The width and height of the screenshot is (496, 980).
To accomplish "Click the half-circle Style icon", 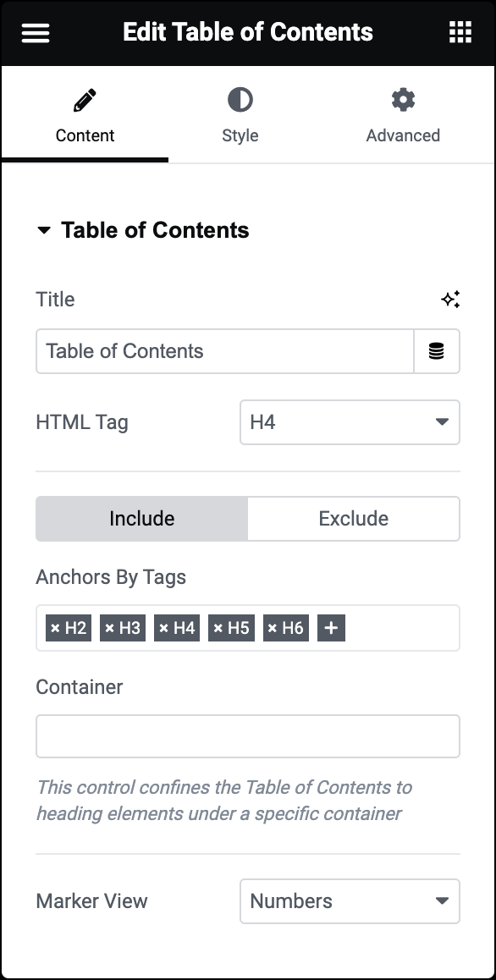I will [240, 100].
